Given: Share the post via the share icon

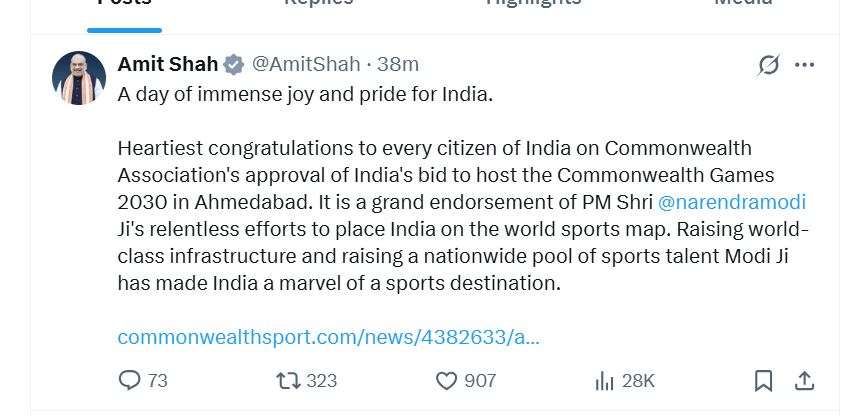Looking at the screenshot, I should click(x=803, y=380).
